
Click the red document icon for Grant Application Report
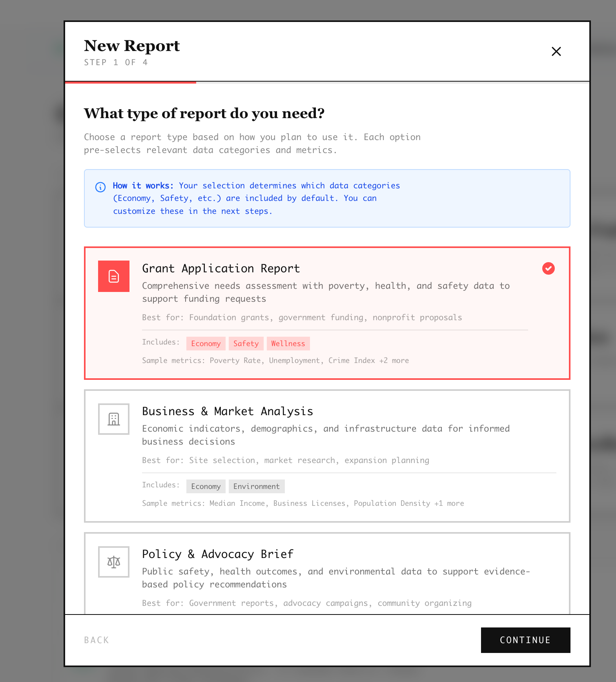tap(114, 276)
